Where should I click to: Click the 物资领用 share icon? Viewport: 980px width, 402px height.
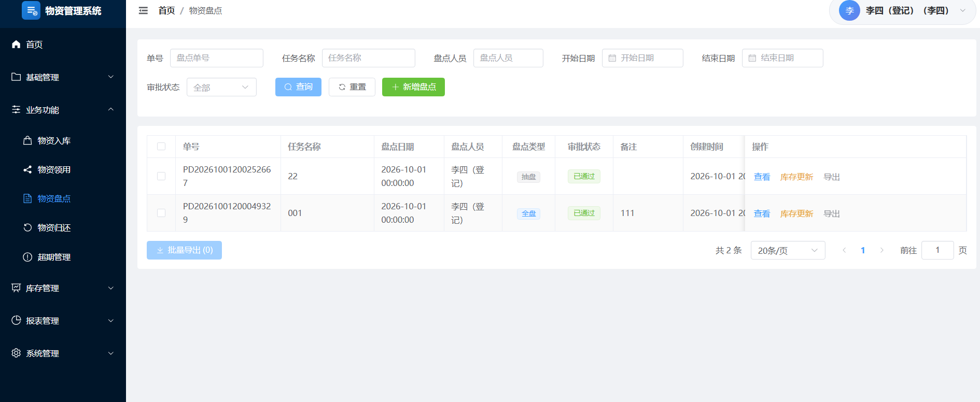click(27, 169)
